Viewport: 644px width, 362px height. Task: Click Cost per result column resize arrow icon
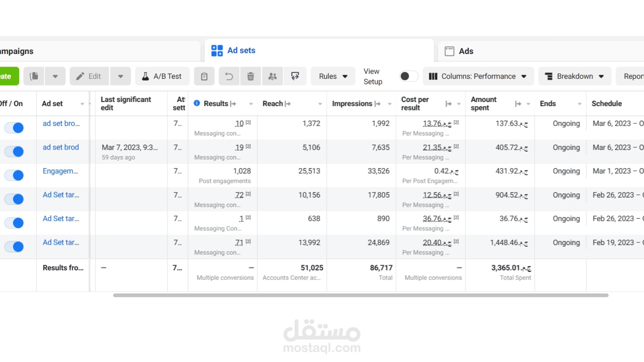click(x=448, y=104)
